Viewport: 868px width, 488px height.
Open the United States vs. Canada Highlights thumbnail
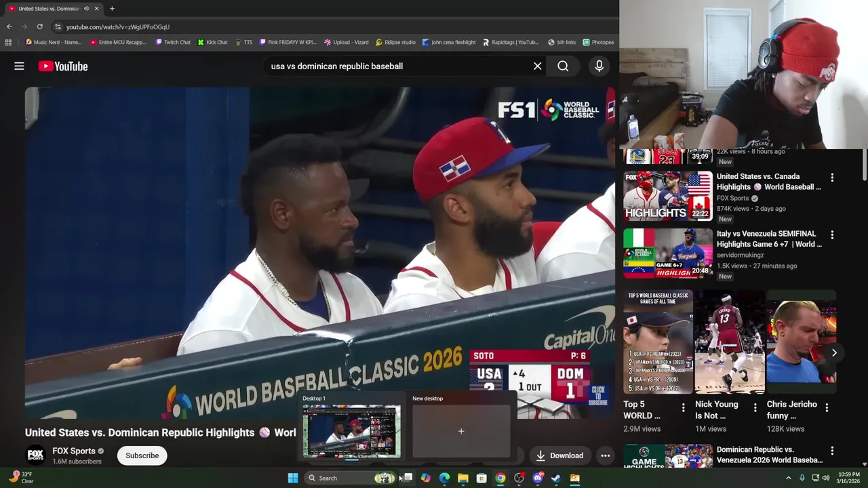pos(668,196)
